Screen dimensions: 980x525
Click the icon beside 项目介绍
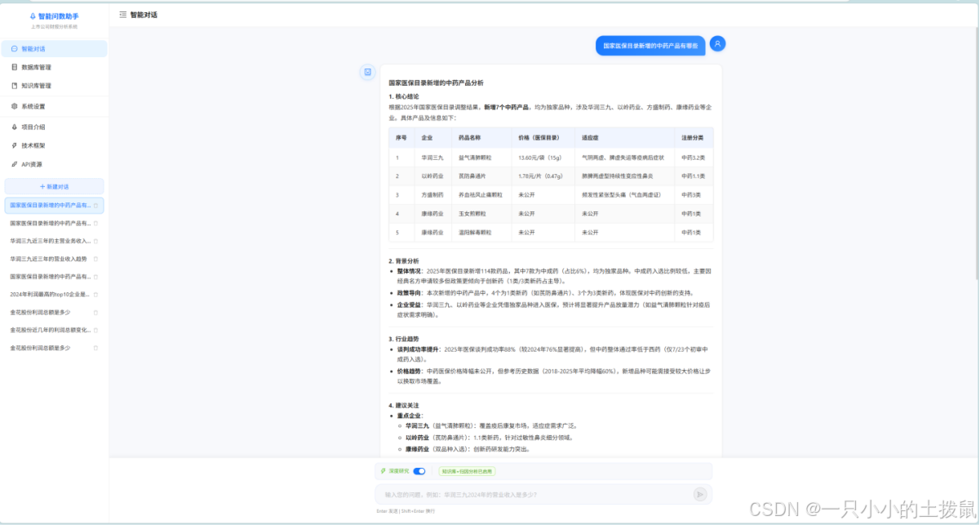coord(14,127)
